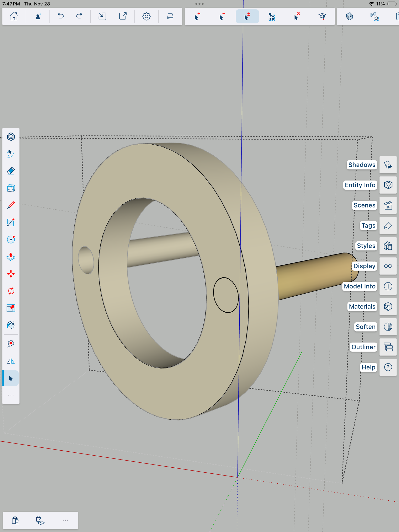Toggle the add/subtract selection mode
Viewport: 399px width, 532px height.
click(x=247, y=16)
